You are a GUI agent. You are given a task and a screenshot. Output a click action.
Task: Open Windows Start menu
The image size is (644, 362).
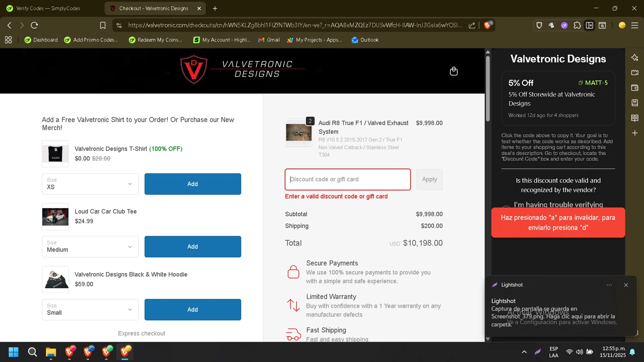(14, 352)
